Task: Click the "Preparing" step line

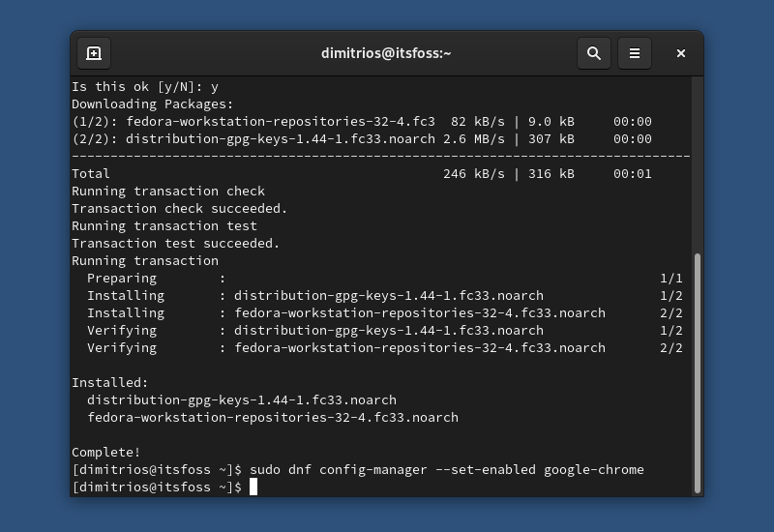Action: coord(122,278)
